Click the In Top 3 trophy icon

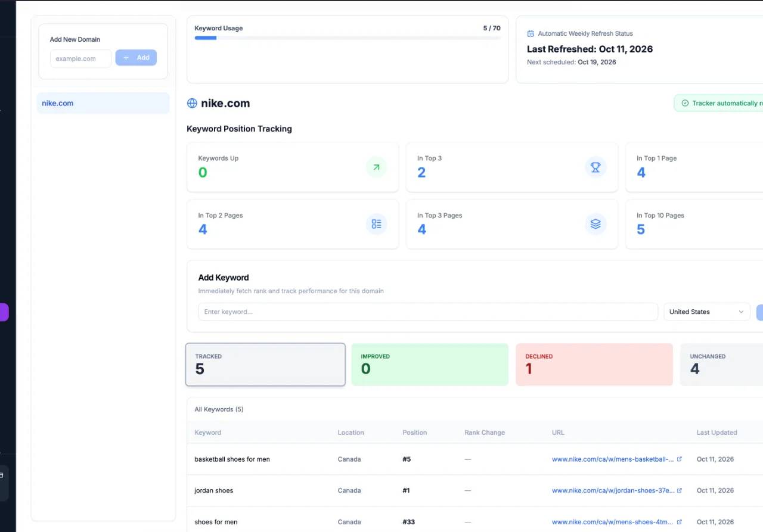pos(595,167)
